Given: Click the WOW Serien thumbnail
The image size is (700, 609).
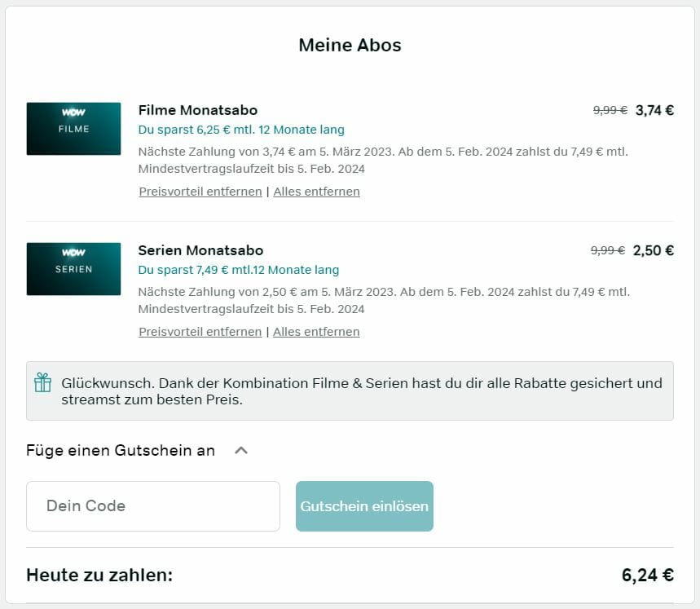Looking at the screenshot, I should (73, 269).
